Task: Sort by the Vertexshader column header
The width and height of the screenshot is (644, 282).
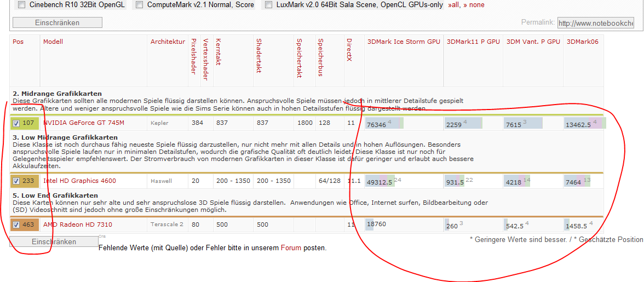Action: tap(206, 59)
